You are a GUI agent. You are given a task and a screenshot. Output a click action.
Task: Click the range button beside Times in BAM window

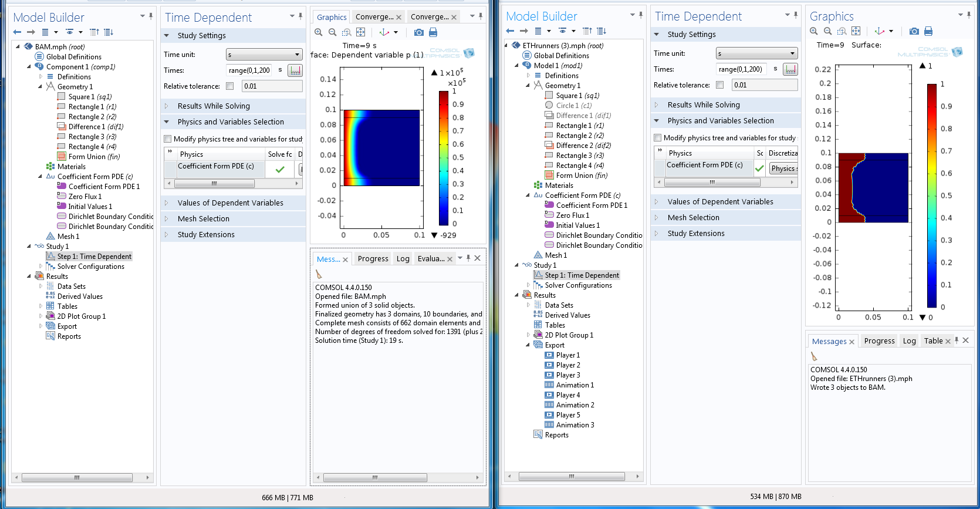pyautogui.click(x=295, y=70)
